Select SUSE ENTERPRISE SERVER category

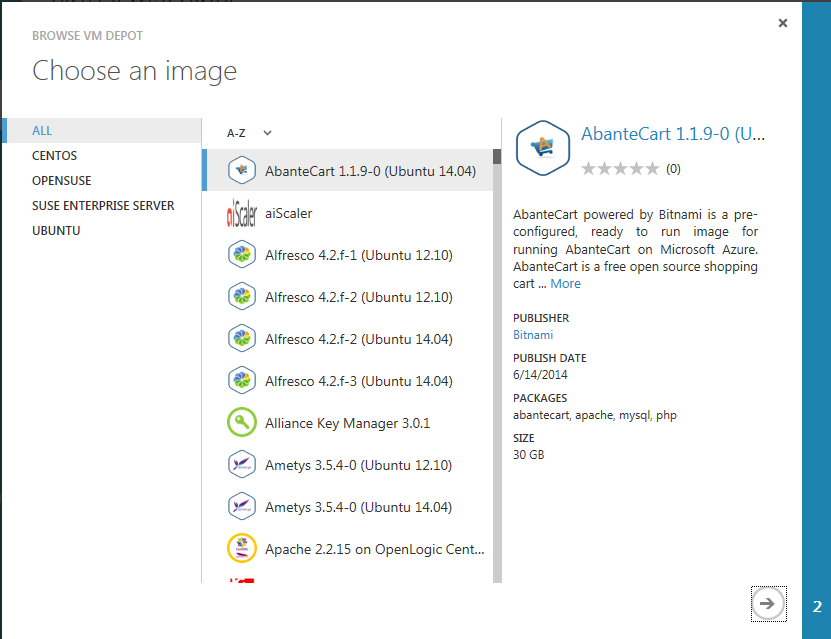coord(103,206)
